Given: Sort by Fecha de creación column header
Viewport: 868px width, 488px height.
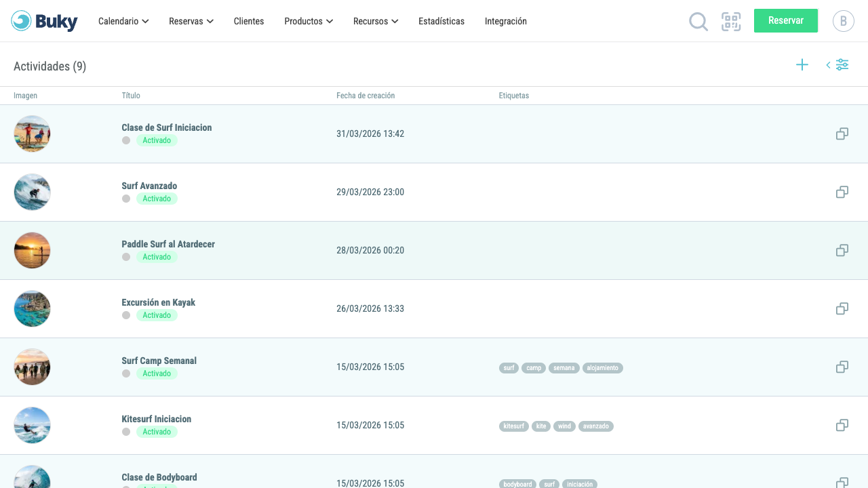Looking at the screenshot, I should click(x=366, y=96).
